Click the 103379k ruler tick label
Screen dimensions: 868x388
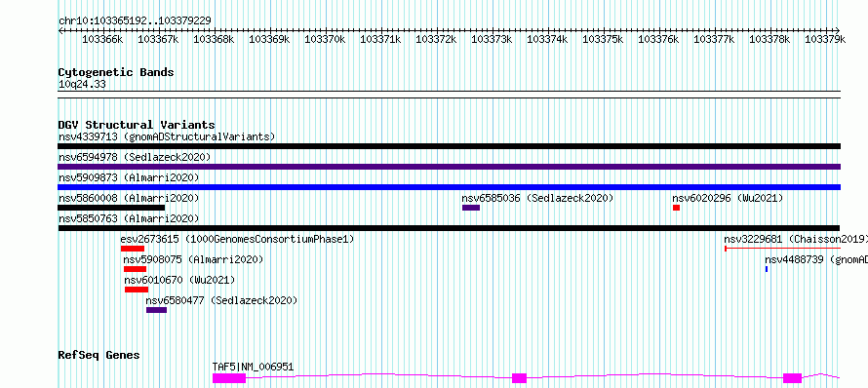pyautogui.click(x=825, y=39)
